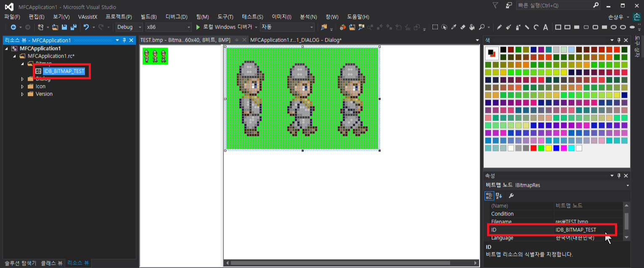Switch properties to Alphabetical sort
This screenshot has width=644, height=268.
499,196
